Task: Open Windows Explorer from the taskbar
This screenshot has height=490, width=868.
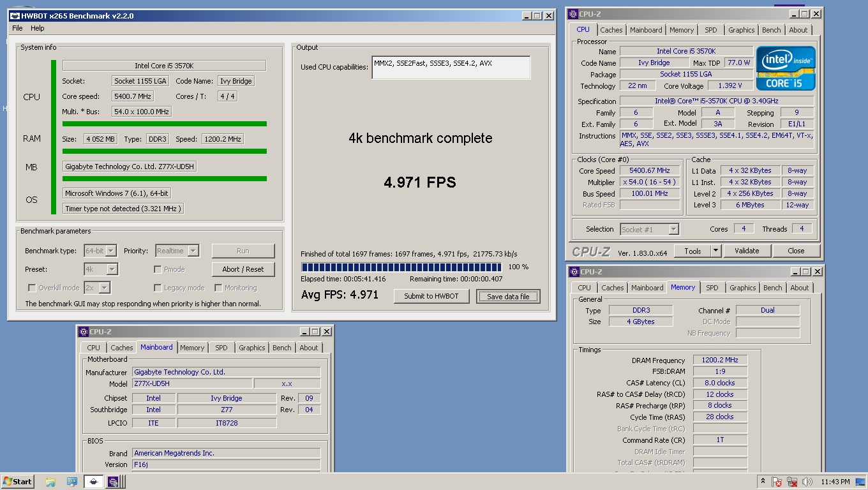Action: 50,482
